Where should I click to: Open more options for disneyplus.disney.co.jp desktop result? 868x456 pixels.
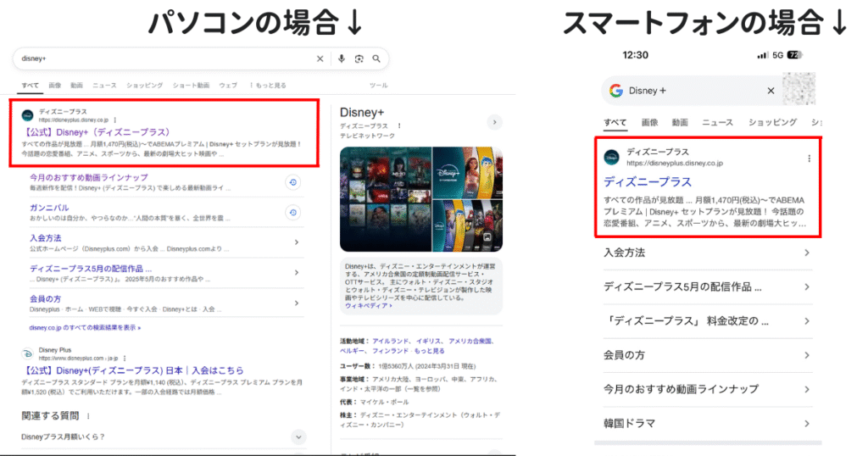click(x=115, y=120)
